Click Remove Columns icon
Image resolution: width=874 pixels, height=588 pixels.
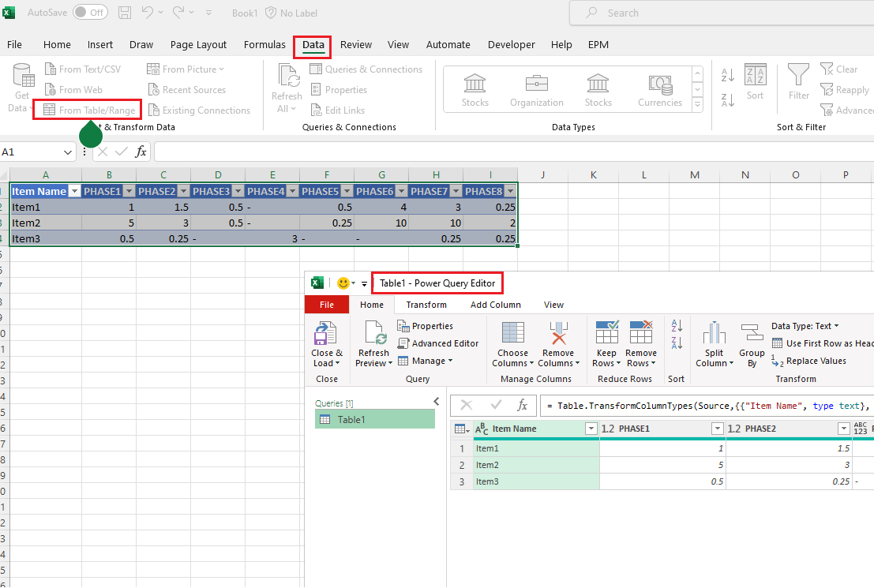558,333
